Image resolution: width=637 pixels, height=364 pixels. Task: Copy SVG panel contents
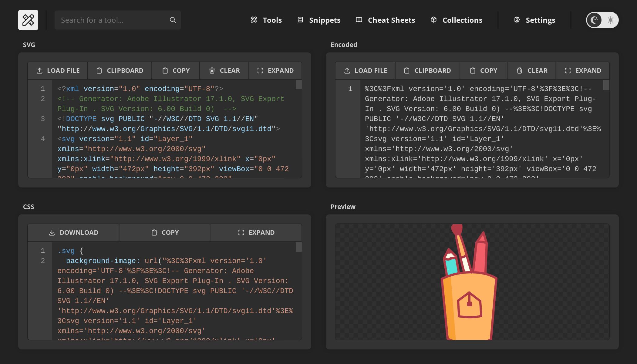pyautogui.click(x=176, y=71)
